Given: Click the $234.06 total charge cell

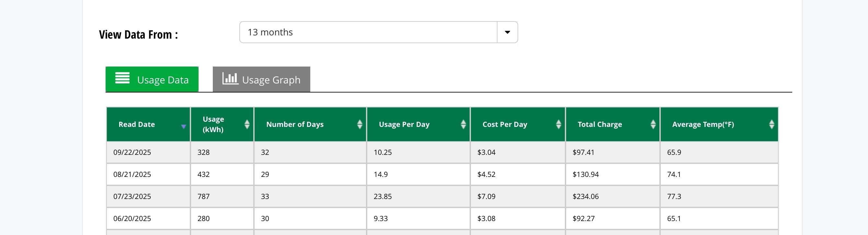Looking at the screenshot, I should 586,196.
